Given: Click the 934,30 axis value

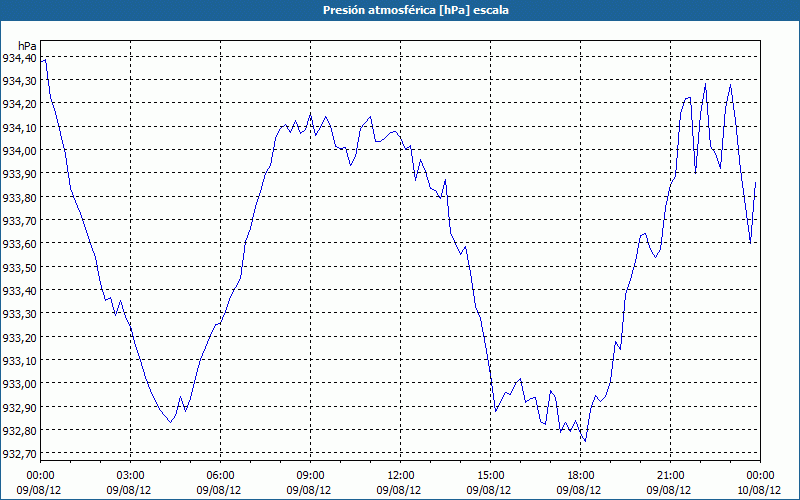Looking at the screenshot, I should click(19, 81).
